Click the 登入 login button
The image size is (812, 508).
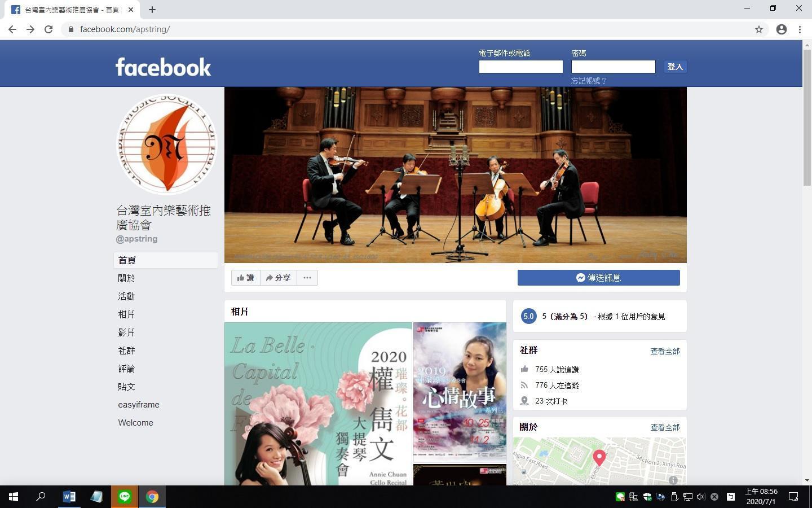[675, 67]
